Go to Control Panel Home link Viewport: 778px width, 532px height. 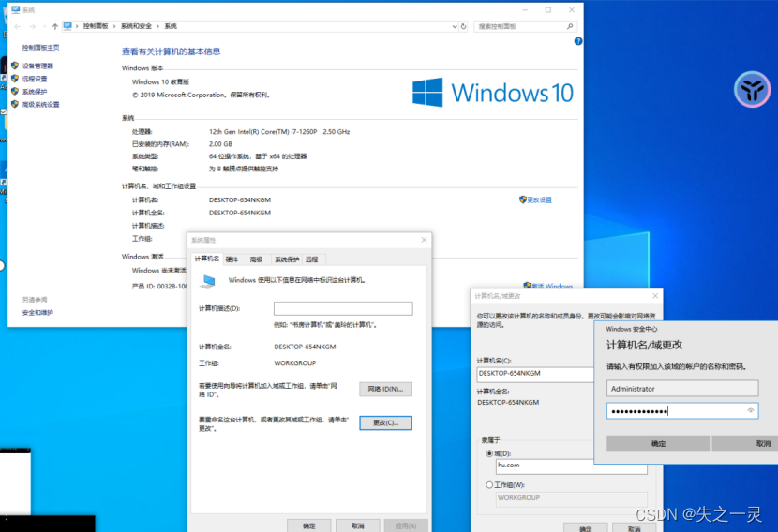(40, 48)
